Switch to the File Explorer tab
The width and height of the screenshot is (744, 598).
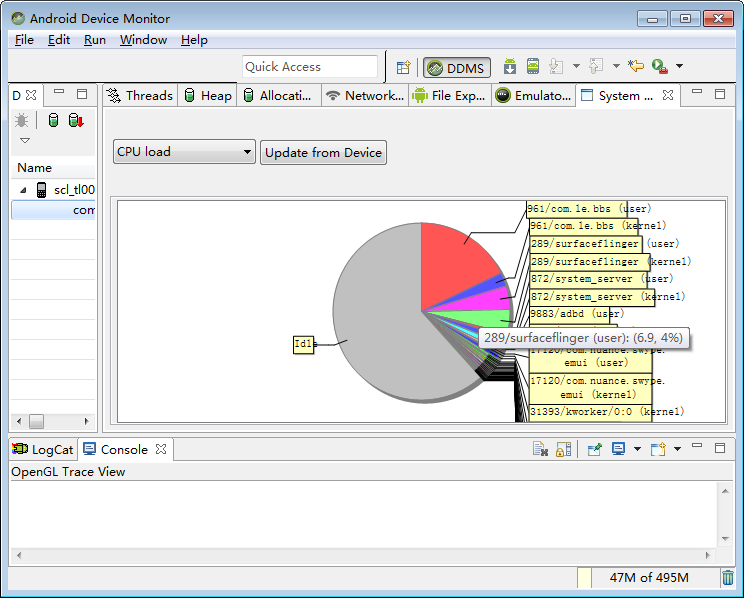[x=449, y=96]
